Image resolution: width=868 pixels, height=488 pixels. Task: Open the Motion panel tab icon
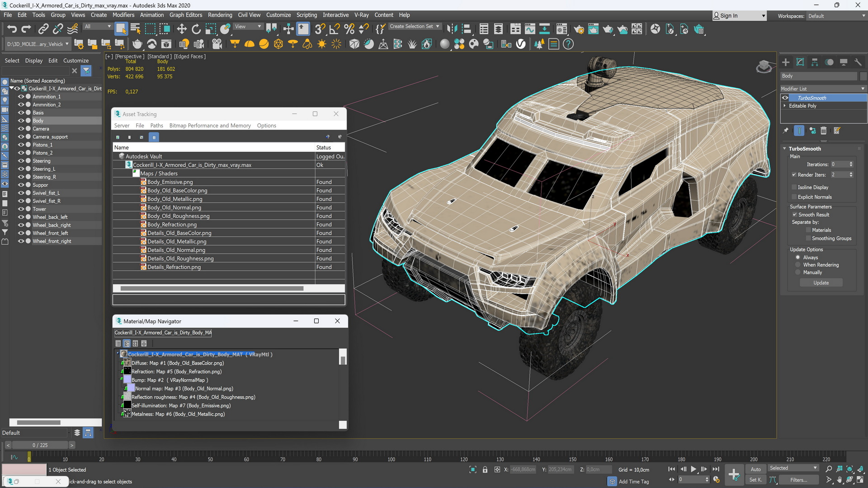click(829, 62)
